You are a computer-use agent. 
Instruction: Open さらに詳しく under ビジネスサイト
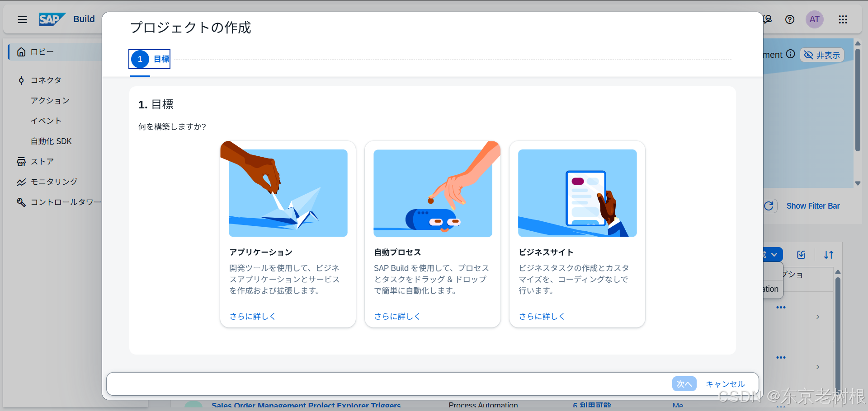point(542,317)
